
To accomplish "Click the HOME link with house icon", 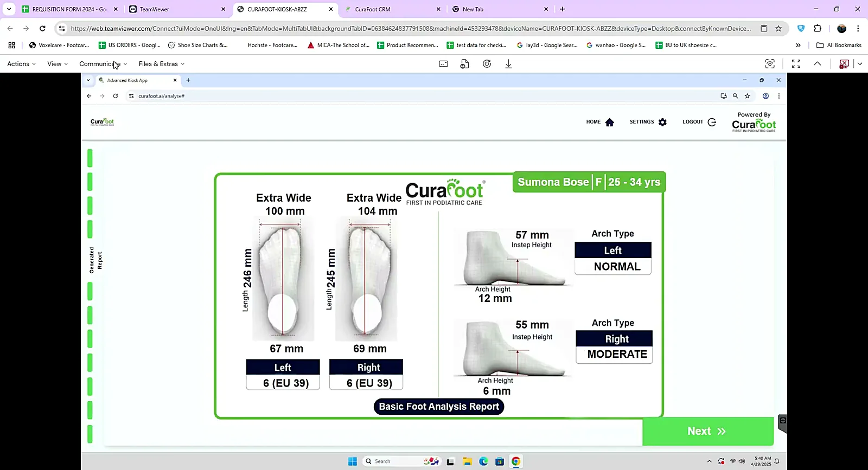I will coord(600,122).
